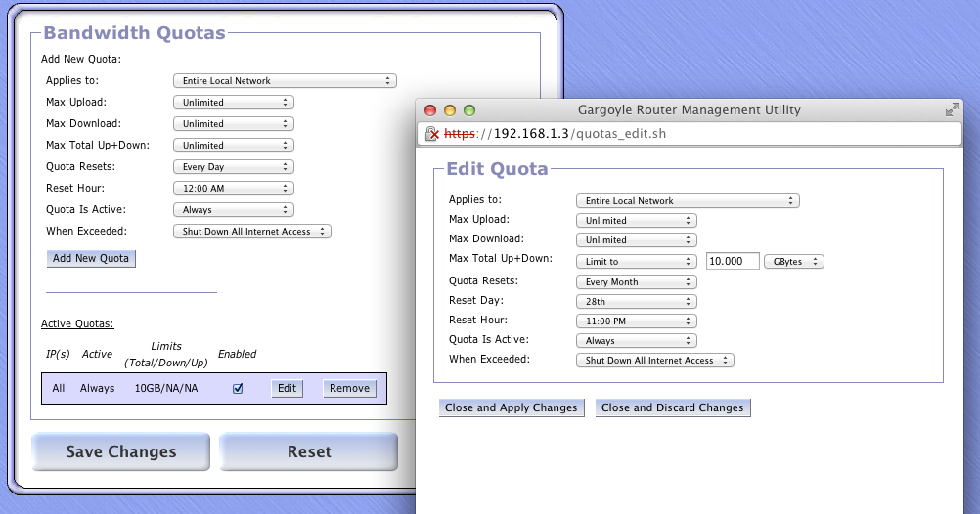Open the Reset Hour '11:00 PM' dropdown
Image resolution: width=980 pixels, height=514 pixels.
tap(637, 321)
